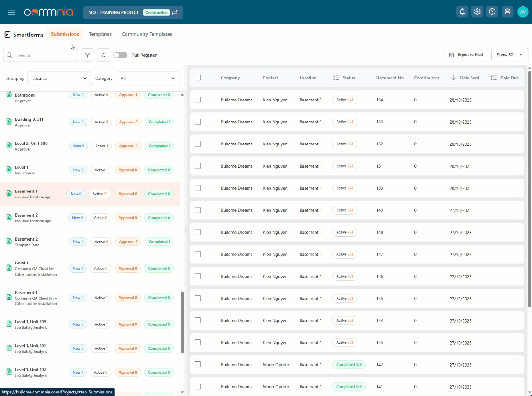This screenshot has width=532, height=396.
Task: Tick the select-all checkbox in table header
Action: 198,78
